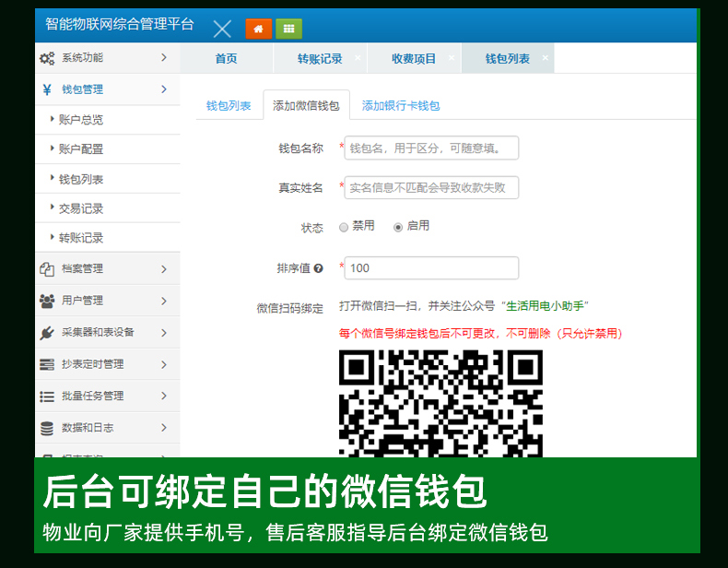Close the 转账记录 tab
728x568 pixels.
(x=358, y=57)
